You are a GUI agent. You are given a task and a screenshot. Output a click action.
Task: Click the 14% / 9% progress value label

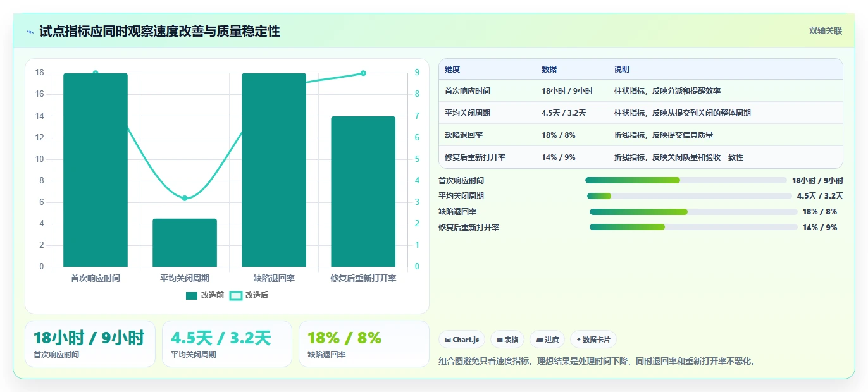click(820, 227)
